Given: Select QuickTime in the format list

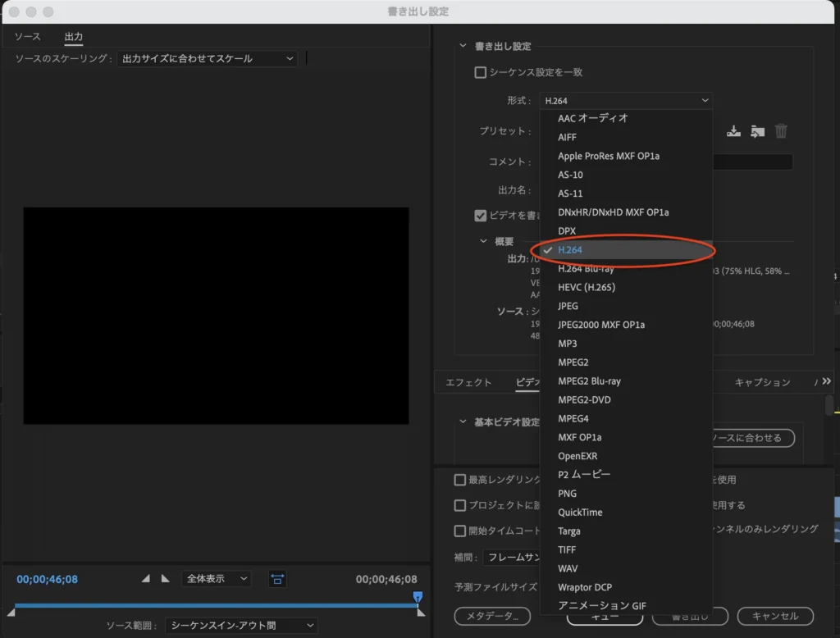Looking at the screenshot, I should (580, 512).
